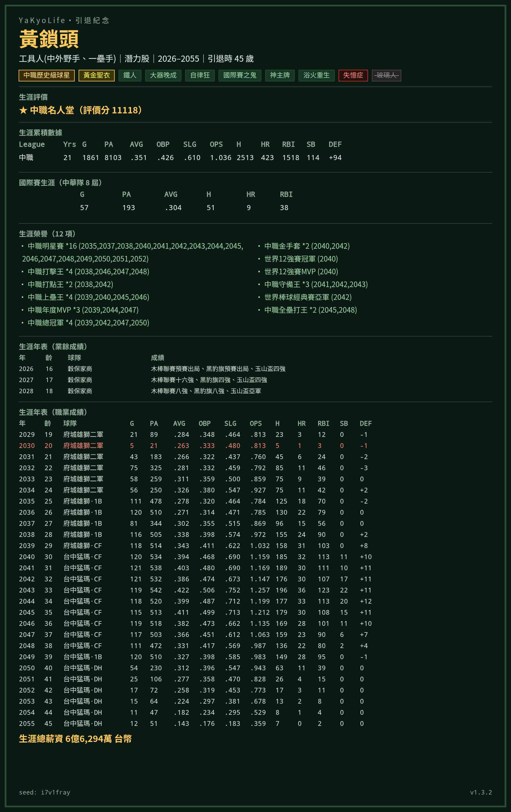Select the 2043 season row
The image size is (511, 812).
point(196,590)
